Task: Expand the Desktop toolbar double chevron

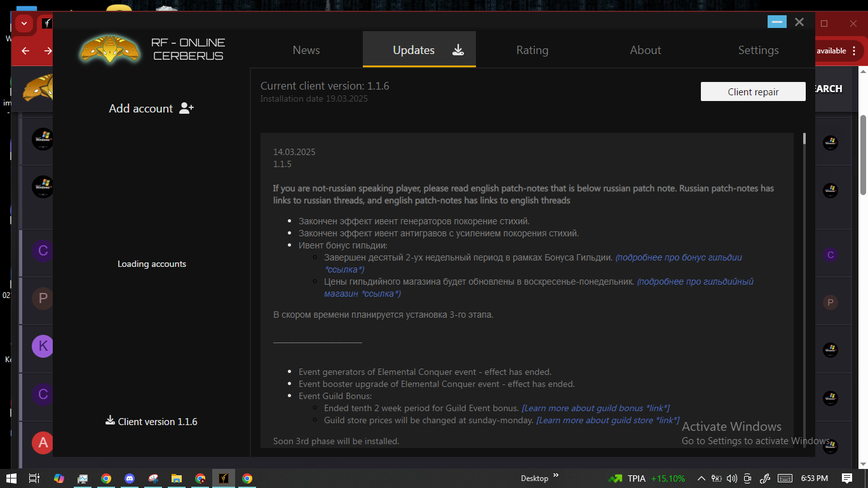Action: tap(556, 475)
